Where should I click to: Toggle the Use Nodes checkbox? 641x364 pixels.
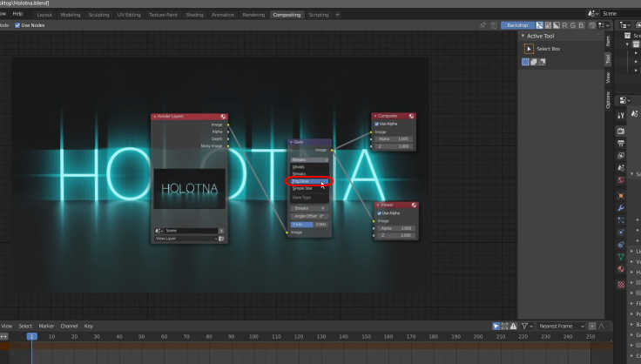[17, 25]
